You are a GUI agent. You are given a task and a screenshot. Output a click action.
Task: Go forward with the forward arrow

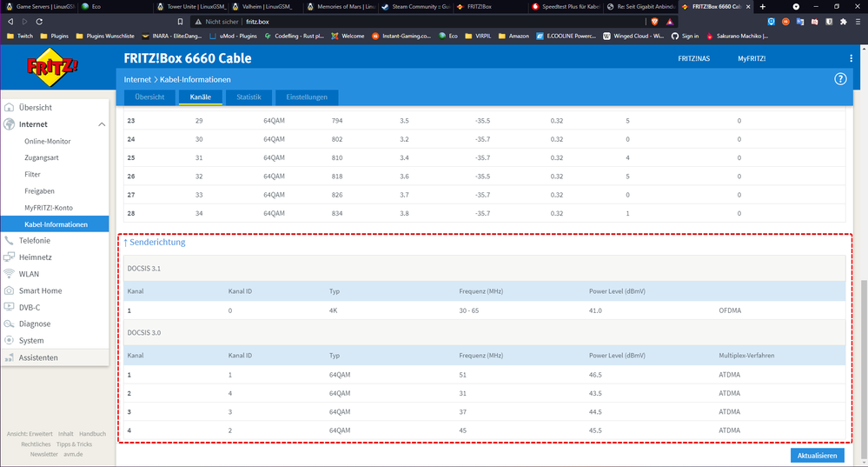tap(25, 22)
